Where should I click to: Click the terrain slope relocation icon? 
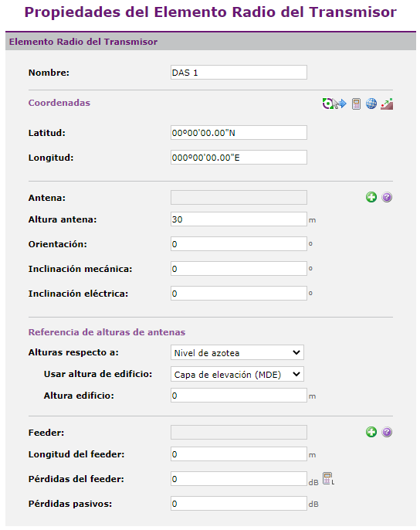pyautogui.click(x=387, y=104)
